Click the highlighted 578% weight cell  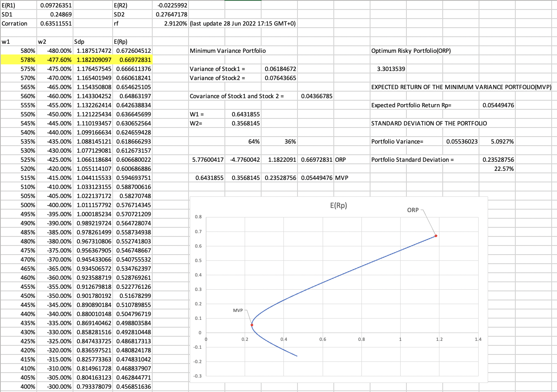click(x=19, y=60)
